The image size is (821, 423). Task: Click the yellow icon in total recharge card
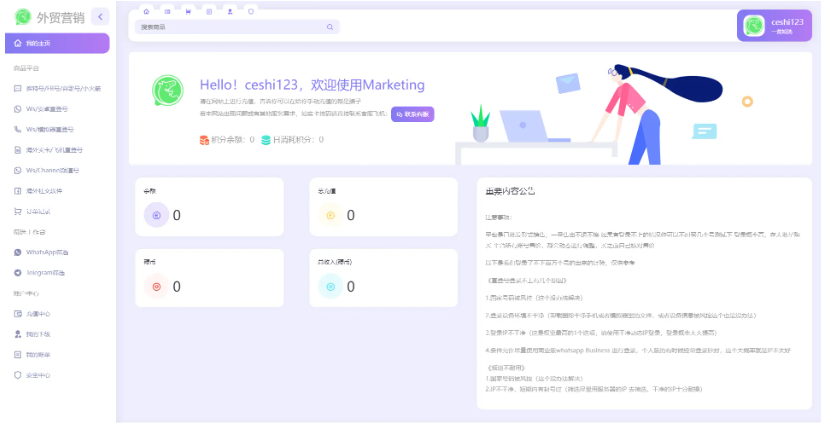click(330, 215)
